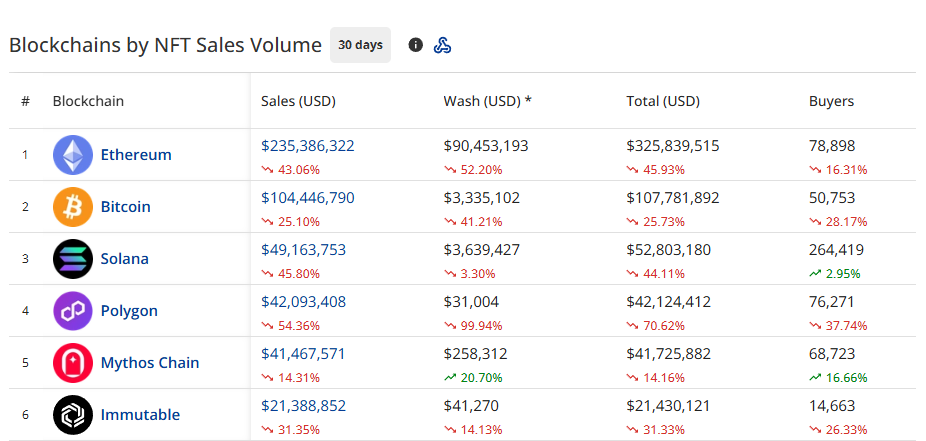Viewport: 926px width, 441px height.
Task: Open the Mythos Chain blockchain link
Action: tap(150, 362)
